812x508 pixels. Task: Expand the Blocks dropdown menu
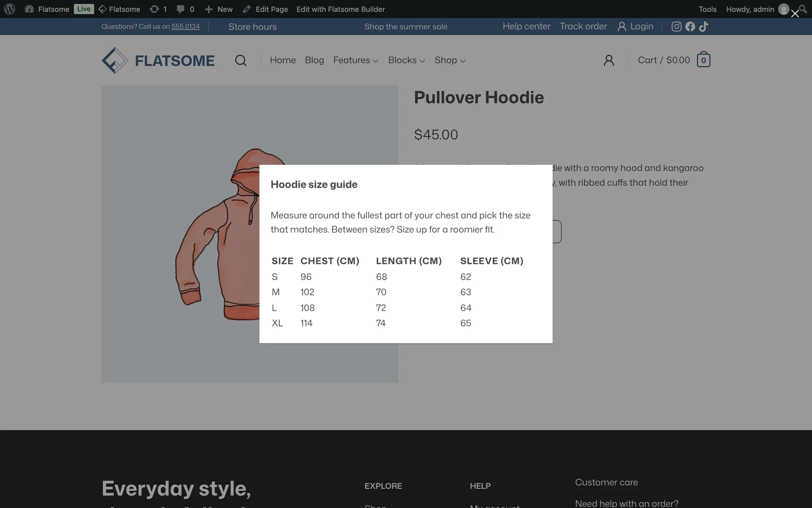[x=406, y=60]
